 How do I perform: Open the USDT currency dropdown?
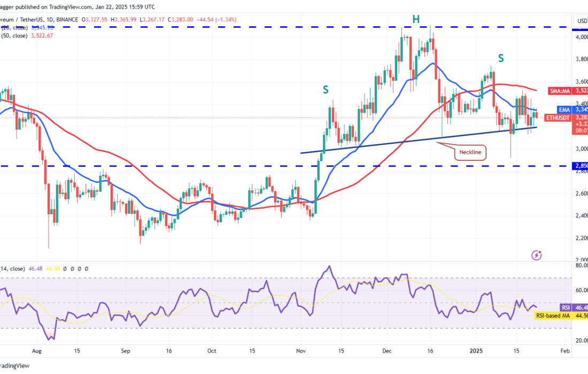click(580, 21)
